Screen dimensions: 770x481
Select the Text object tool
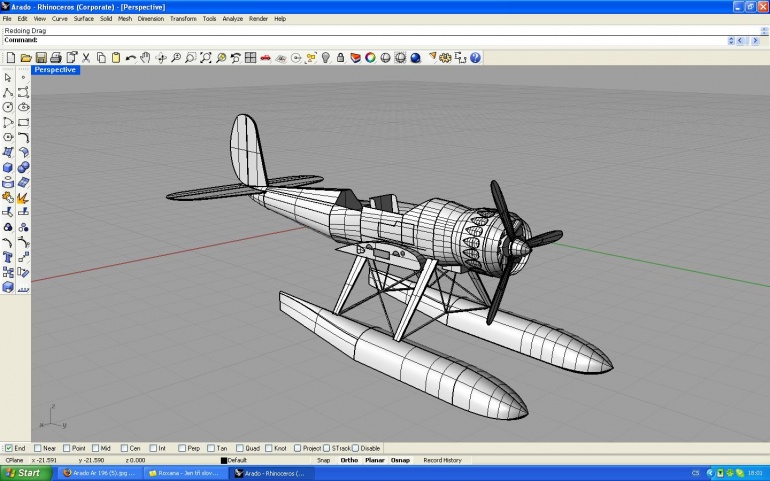pyautogui.click(x=8, y=257)
